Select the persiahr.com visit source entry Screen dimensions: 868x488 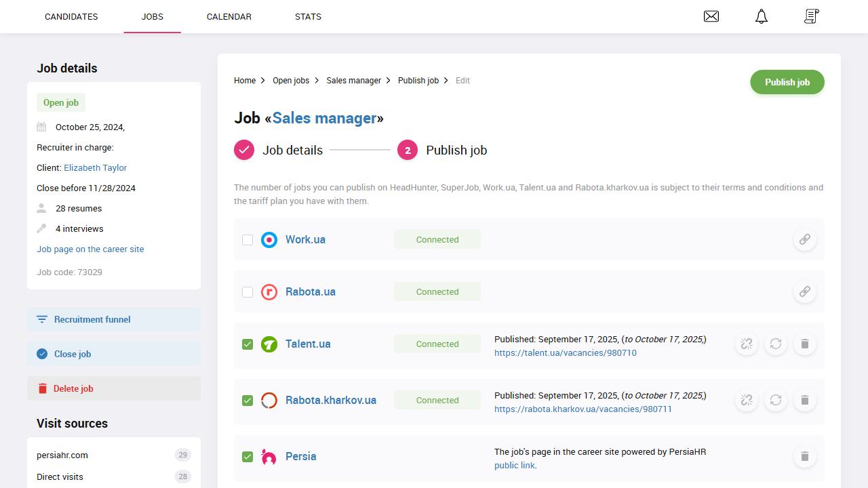pyautogui.click(x=63, y=455)
